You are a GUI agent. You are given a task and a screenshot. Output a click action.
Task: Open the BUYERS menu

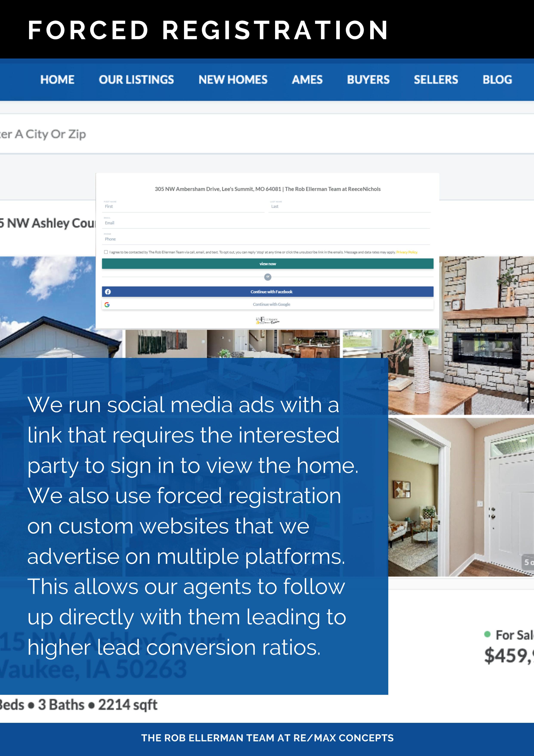pos(368,80)
